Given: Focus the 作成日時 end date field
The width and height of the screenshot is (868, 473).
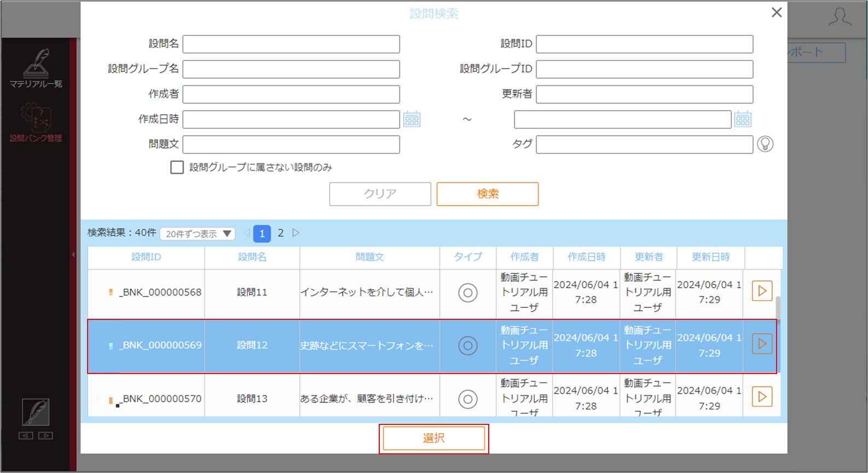Looking at the screenshot, I should click(623, 120).
